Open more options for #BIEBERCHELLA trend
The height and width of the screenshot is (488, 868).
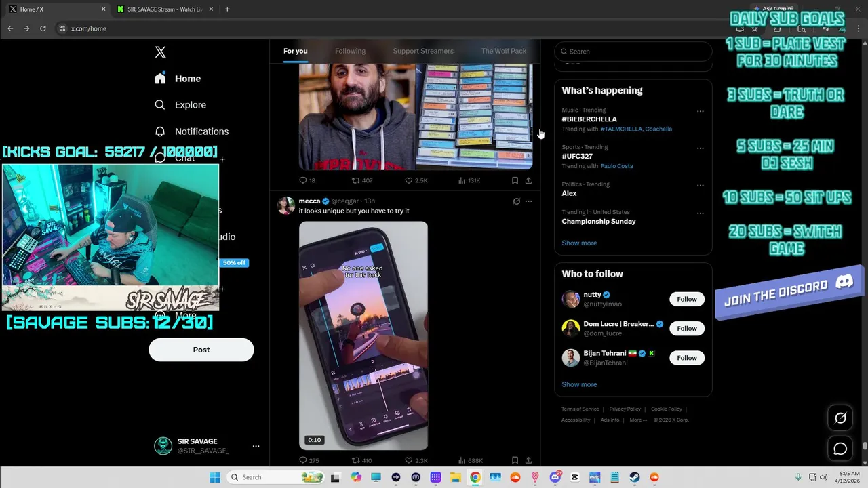coord(700,111)
